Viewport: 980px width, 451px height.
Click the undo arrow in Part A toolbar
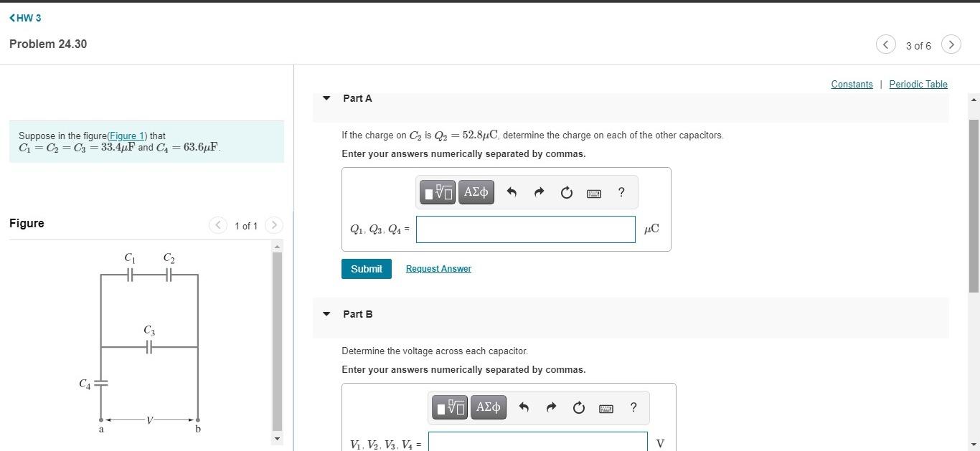tap(512, 192)
